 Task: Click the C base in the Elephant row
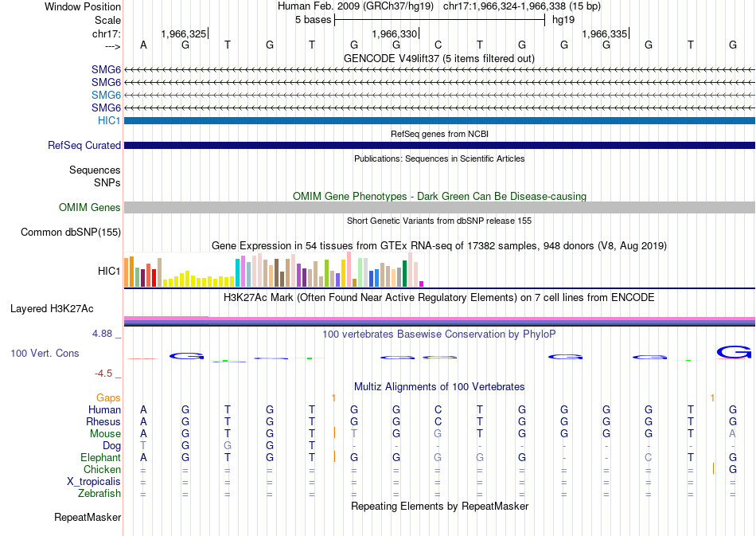tap(649, 457)
